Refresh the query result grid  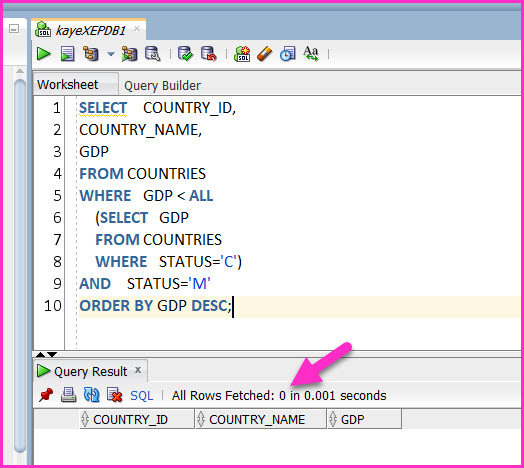pyautogui.click(x=92, y=395)
